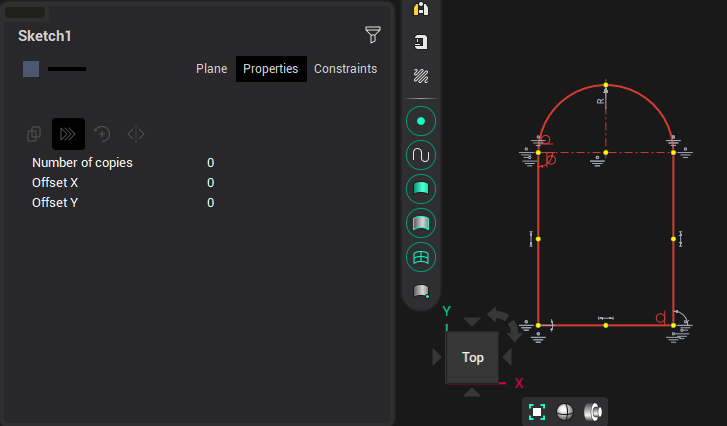Click the Sketch1 color swatch
727x426 pixels.
pos(31,69)
